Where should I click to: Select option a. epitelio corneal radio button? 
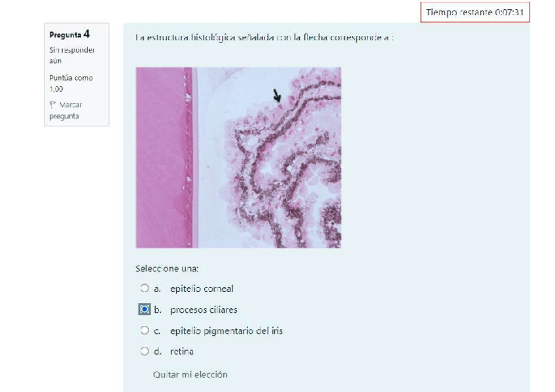point(145,289)
